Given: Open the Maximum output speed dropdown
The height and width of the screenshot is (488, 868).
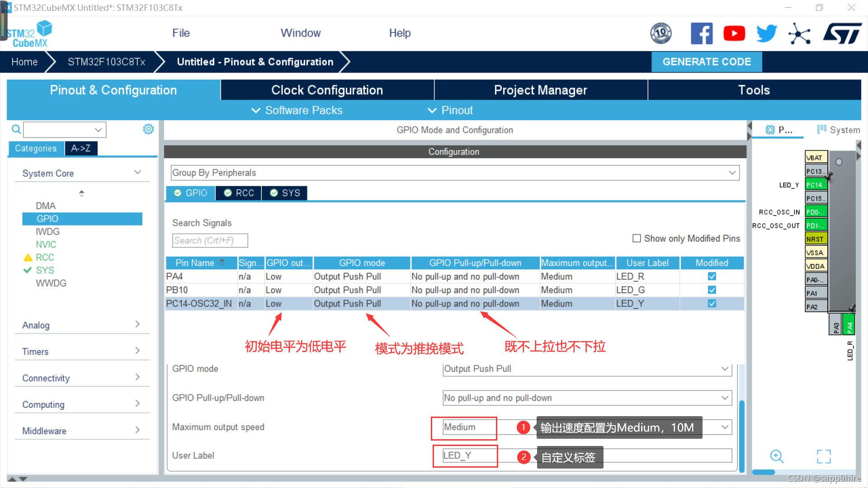Looking at the screenshot, I should pos(587,427).
